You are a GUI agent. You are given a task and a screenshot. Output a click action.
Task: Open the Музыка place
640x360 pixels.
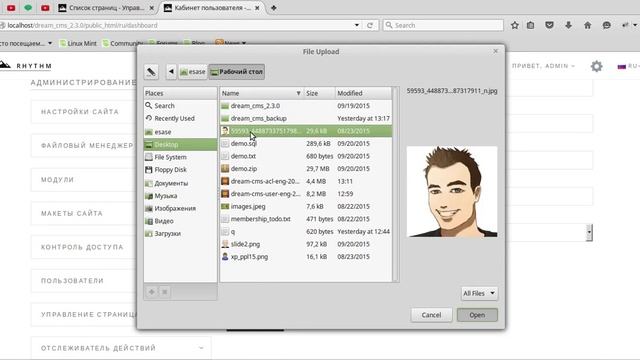click(x=180, y=196)
